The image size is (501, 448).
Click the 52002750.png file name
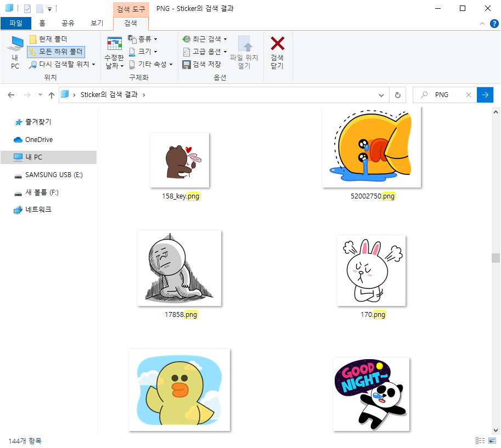click(373, 196)
